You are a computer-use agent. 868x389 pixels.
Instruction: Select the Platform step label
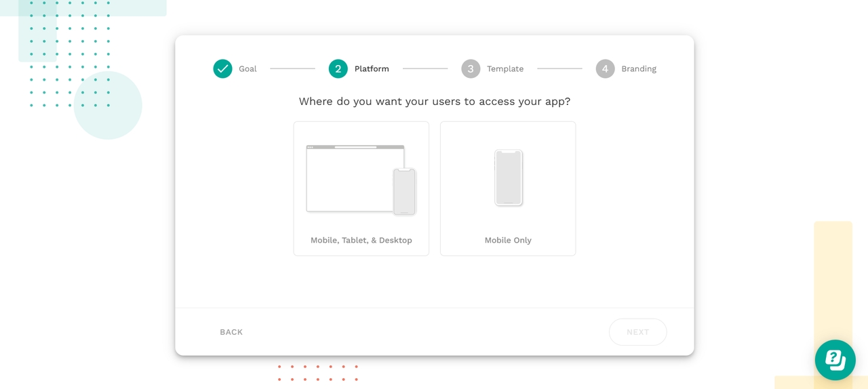(x=372, y=68)
